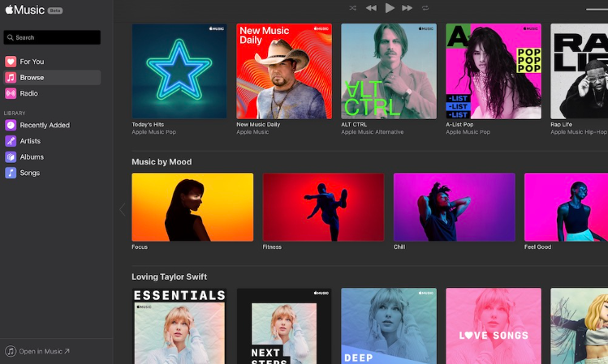This screenshot has height=364, width=608.
Task: Open Artists in Library
Action: 52,141
